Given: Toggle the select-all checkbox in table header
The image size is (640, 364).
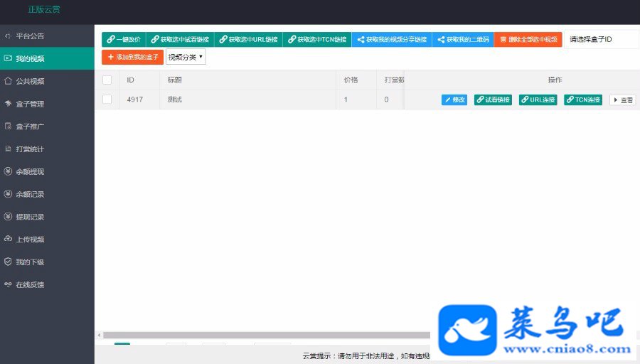Looking at the screenshot, I should click(107, 80).
